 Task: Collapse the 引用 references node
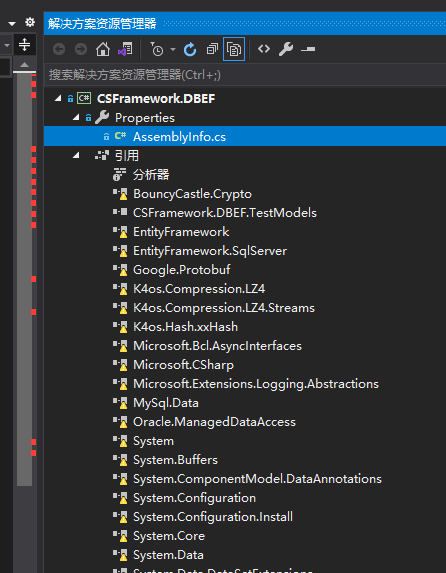[76, 155]
